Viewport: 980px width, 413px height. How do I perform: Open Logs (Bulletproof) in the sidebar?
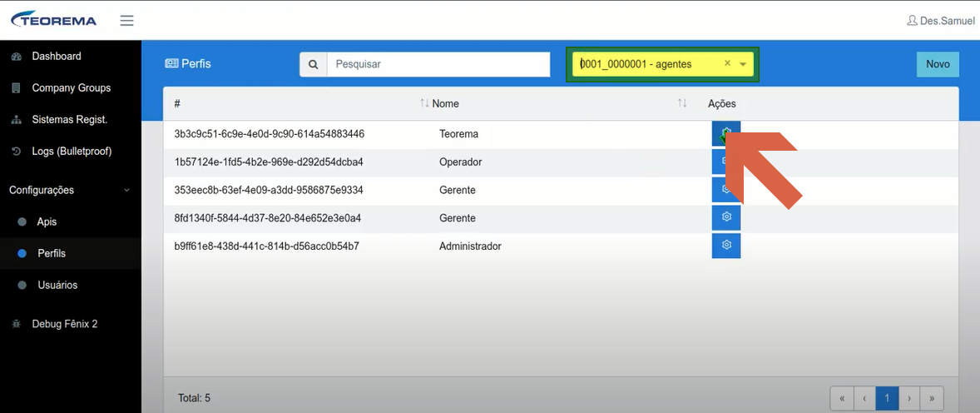coord(72,152)
